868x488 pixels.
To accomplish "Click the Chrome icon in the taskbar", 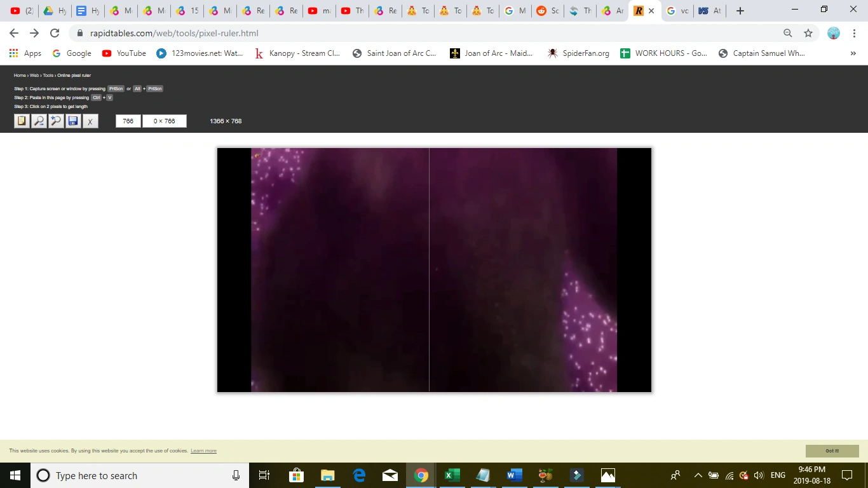I will pyautogui.click(x=421, y=475).
